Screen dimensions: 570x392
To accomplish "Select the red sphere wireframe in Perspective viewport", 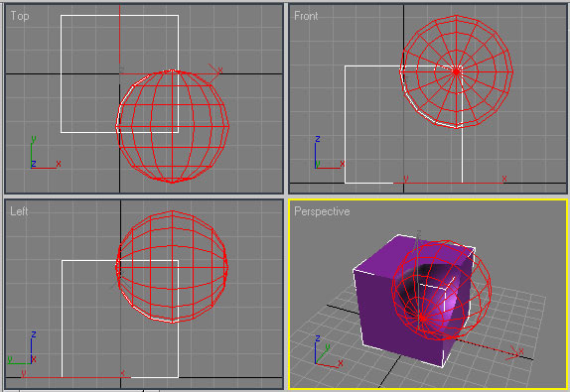I will click(441, 290).
